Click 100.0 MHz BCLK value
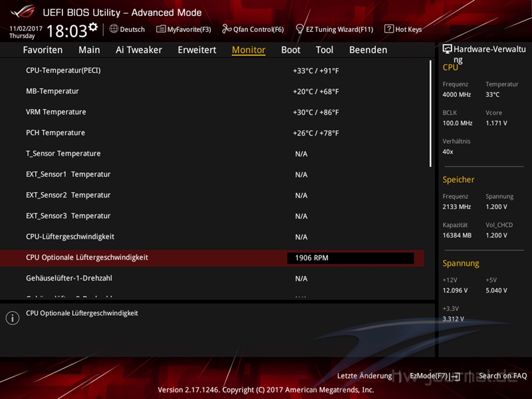The height and width of the screenshot is (399, 532). click(458, 123)
